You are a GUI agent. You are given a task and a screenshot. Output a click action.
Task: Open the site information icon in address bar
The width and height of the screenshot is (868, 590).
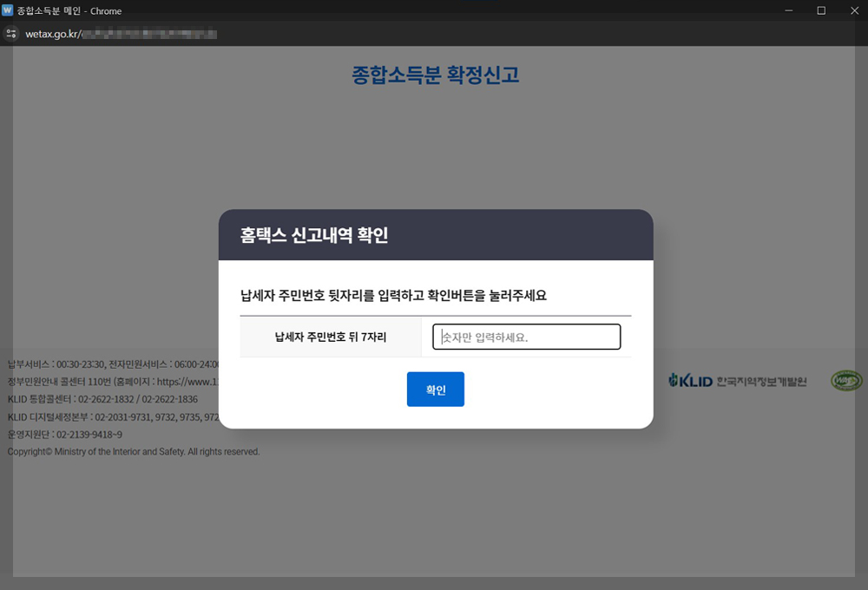tap(12, 34)
